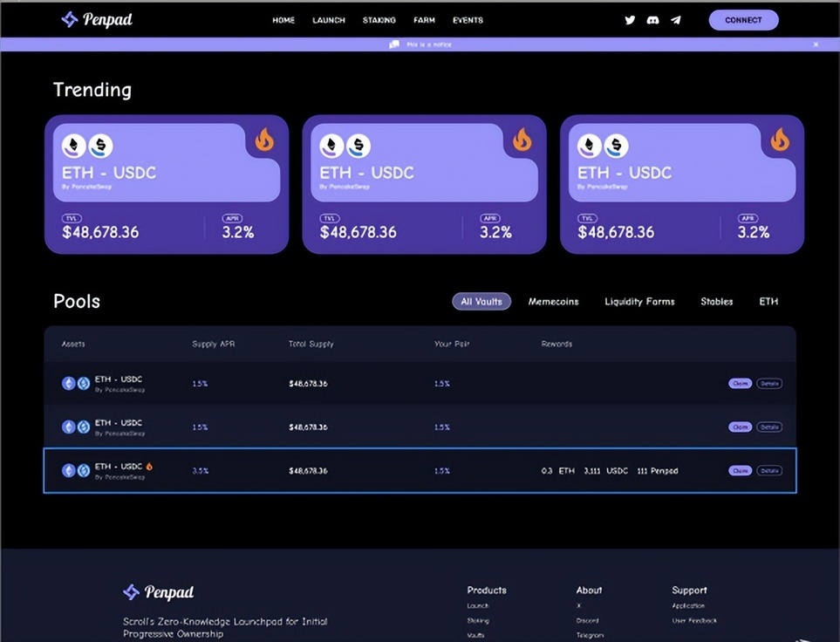The height and width of the screenshot is (642, 840).
Task: Open footer Launch link under Products
Action: pos(478,605)
